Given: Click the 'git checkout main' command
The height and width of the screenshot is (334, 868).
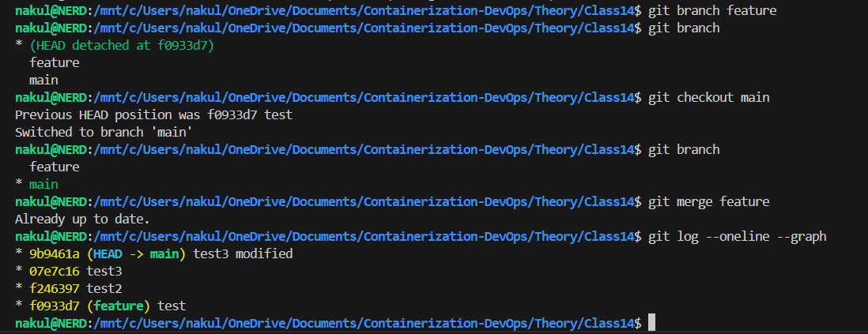Looking at the screenshot, I should pyautogui.click(x=708, y=98).
